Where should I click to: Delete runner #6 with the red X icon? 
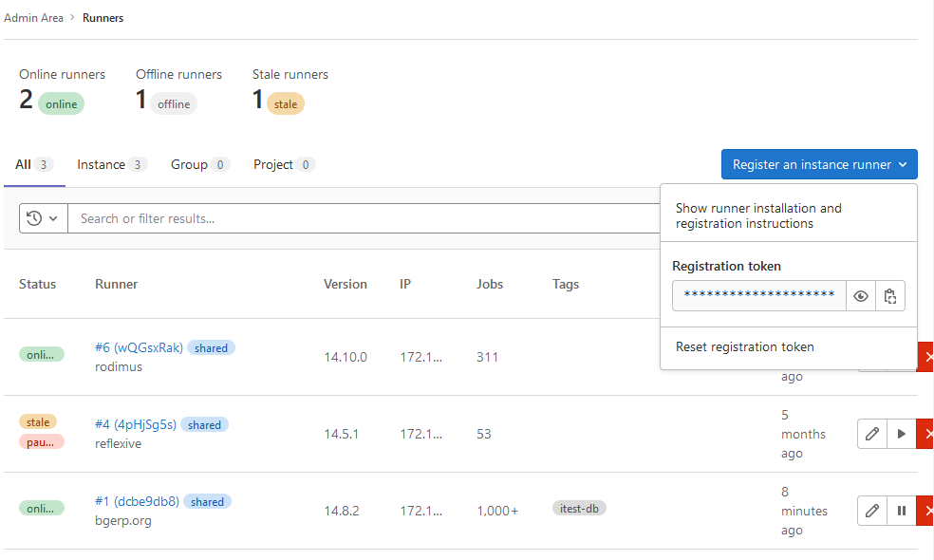(927, 357)
